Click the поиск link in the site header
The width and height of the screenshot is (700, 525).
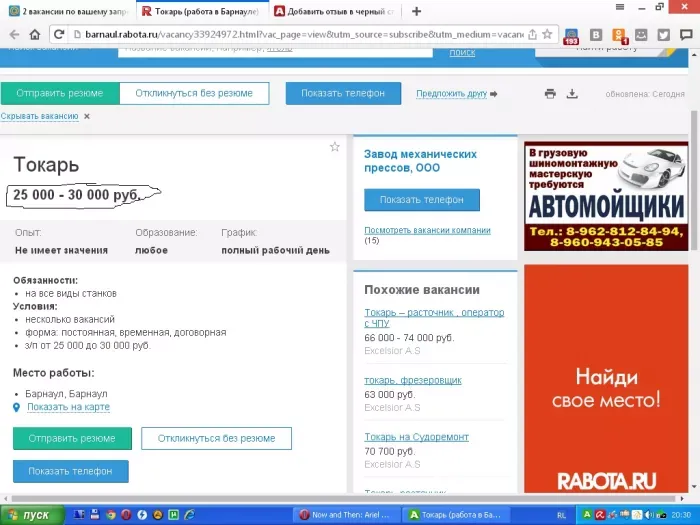(462, 53)
